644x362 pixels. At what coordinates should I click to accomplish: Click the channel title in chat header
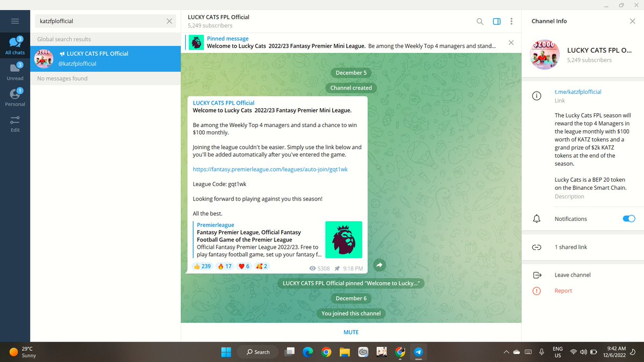(x=218, y=17)
